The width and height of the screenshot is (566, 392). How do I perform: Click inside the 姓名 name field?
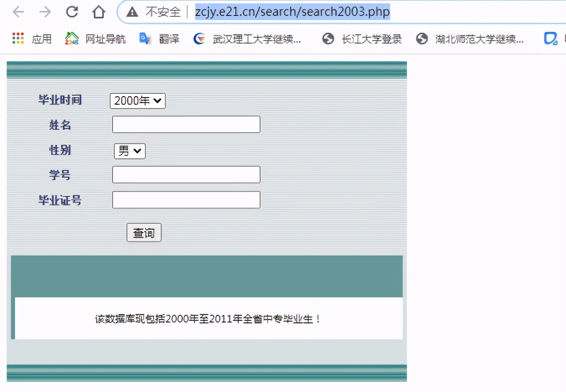tap(185, 124)
